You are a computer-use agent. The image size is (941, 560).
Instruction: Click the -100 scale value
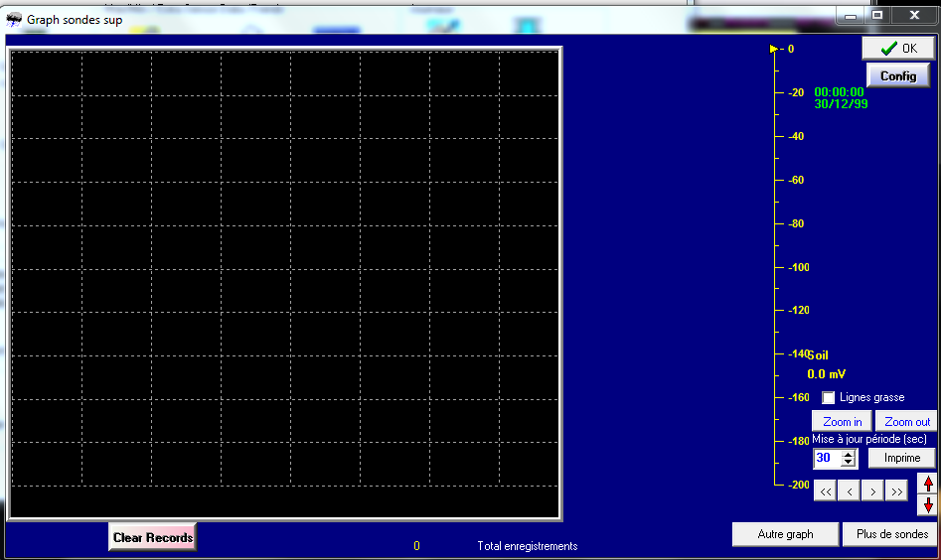pyautogui.click(x=798, y=267)
